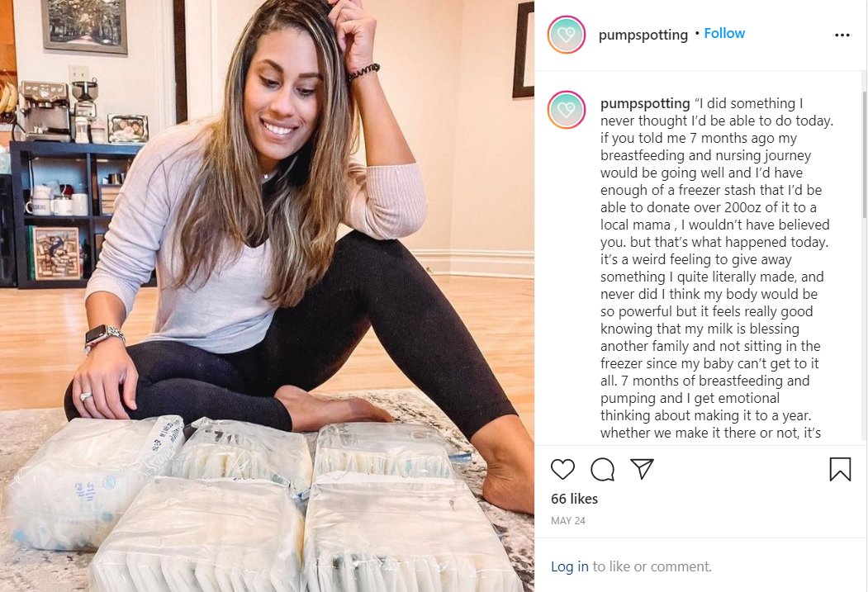The height and width of the screenshot is (592, 868).
Task: Follow the pumpspotting account
Action: click(724, 33)
